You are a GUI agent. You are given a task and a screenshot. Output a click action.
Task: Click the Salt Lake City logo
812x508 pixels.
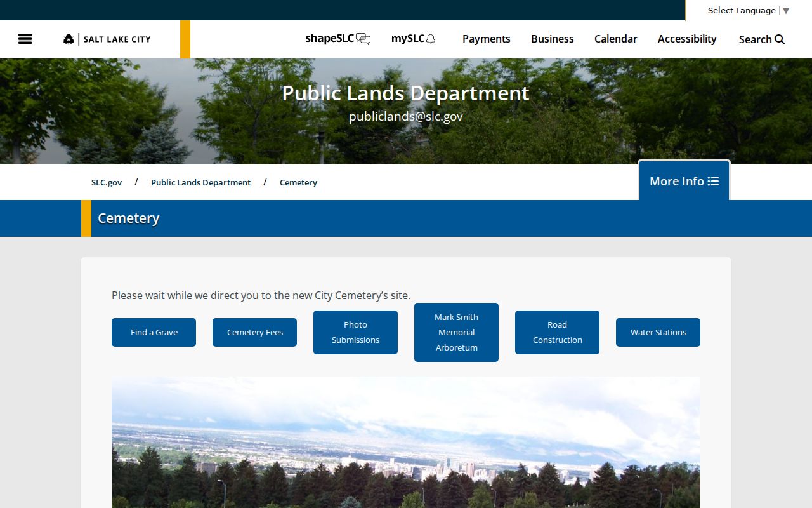(107, 39)
